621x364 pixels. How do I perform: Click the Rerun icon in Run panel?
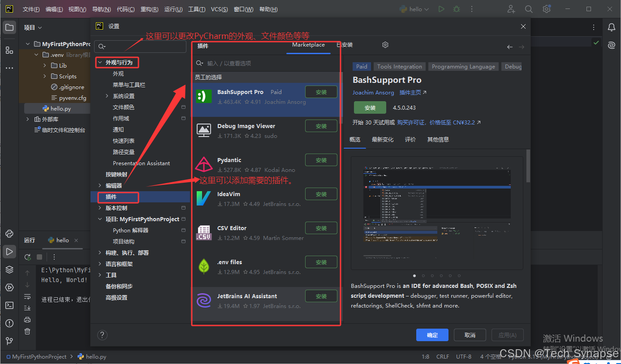tap(28, 257)
